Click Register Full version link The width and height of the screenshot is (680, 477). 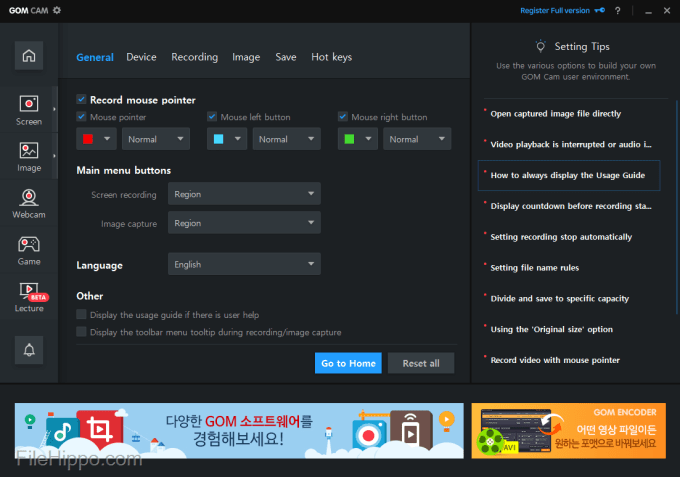[x=555, y=10]
